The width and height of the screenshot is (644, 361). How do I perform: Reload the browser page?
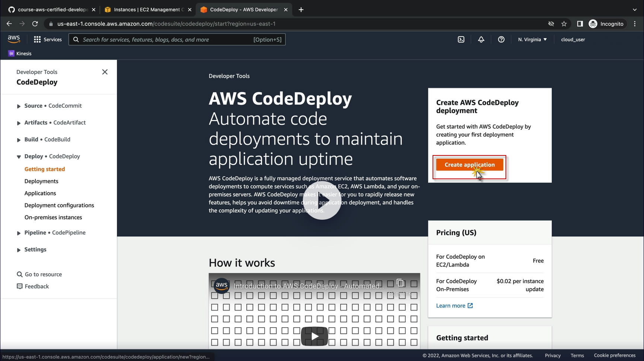35,24
